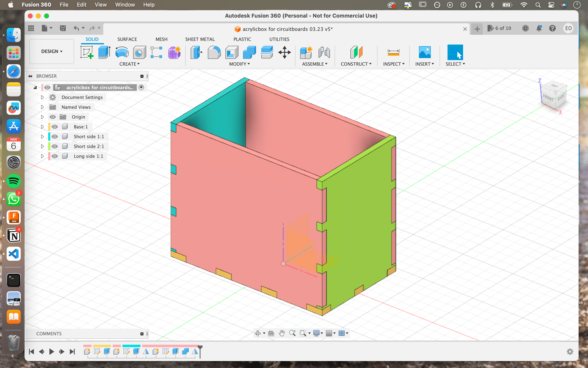The image size is (588, 368).
Task: Select the Create Sketch tool
Action: coord(87,52)
